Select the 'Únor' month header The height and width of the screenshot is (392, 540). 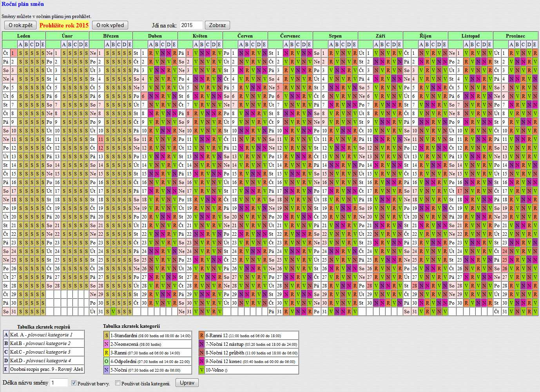(67, 36)
